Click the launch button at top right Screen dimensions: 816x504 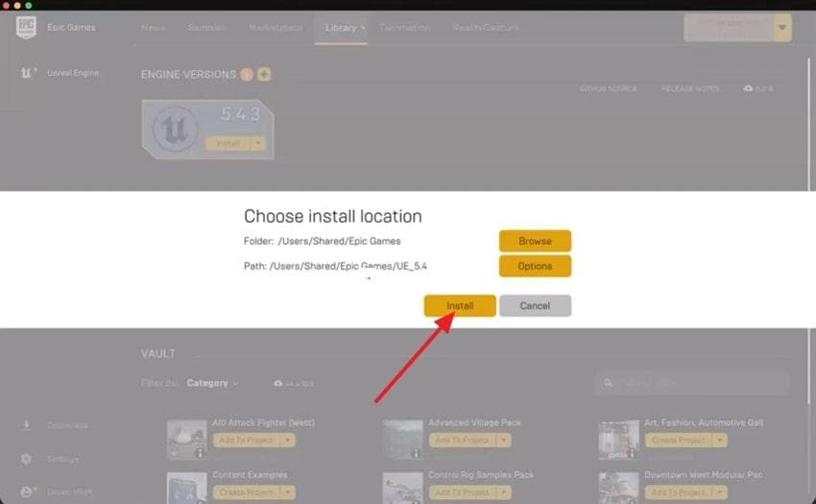[x=728, y=28]
